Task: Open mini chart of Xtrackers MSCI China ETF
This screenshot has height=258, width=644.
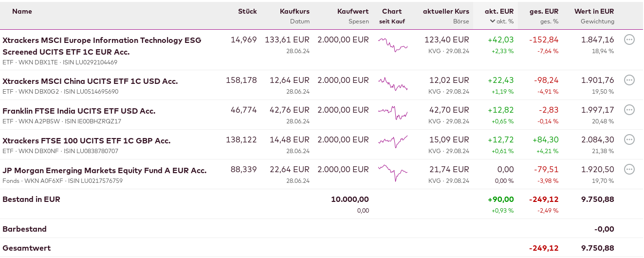Action: point(392,84)
